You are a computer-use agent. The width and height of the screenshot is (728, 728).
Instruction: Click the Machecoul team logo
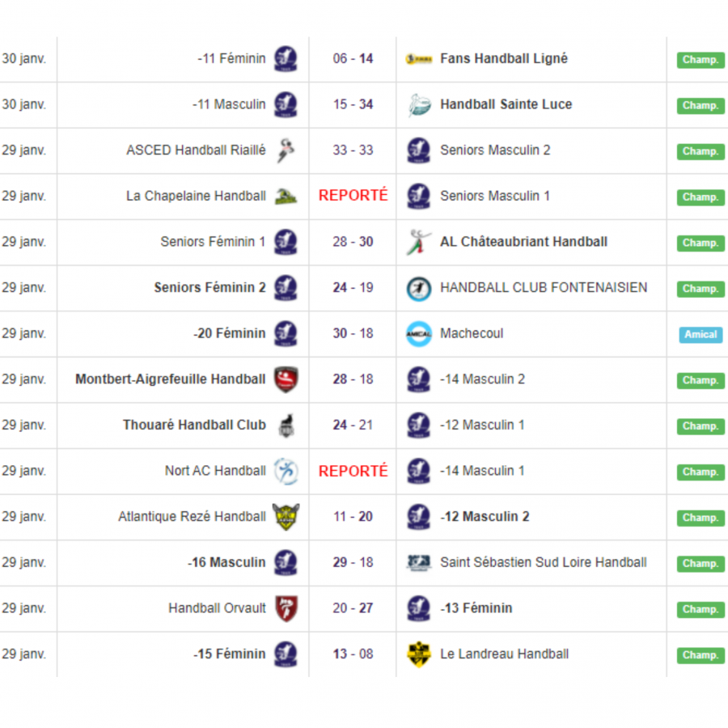[x=418, y=333]
